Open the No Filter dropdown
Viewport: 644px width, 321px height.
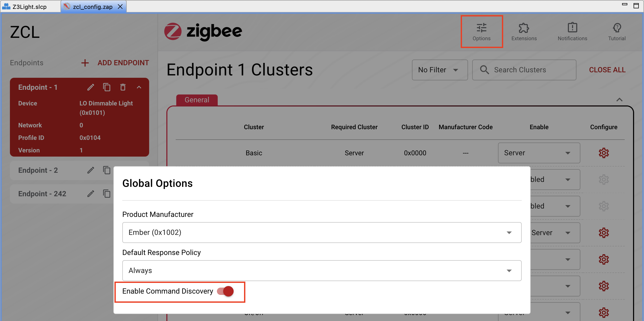click(440, 70)
